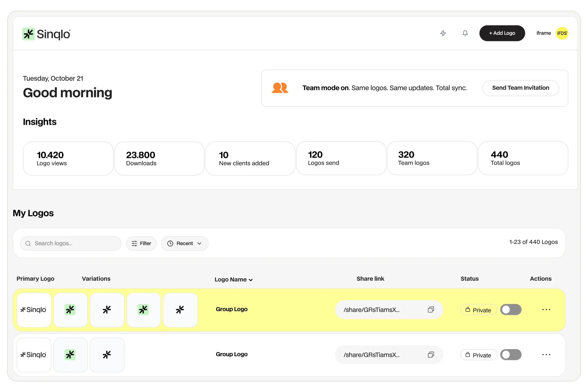
Task: Switch to the iframe view
Action: pos(543,33)
